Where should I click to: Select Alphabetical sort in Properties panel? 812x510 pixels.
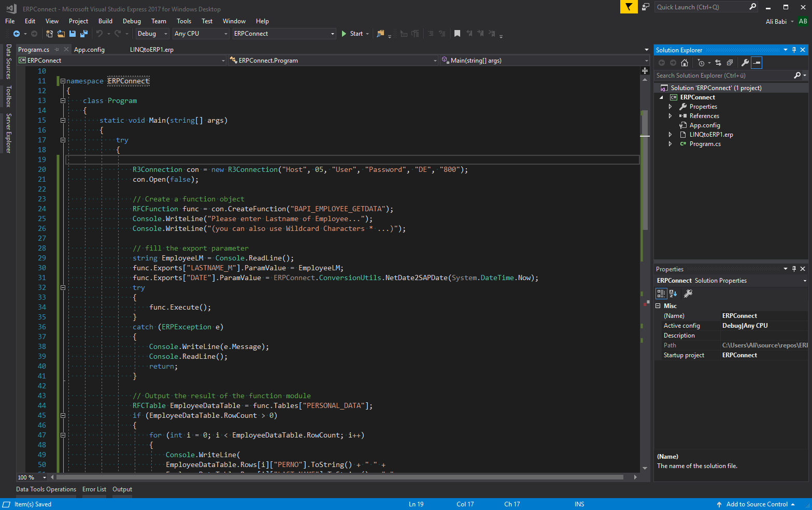point(673,294)
